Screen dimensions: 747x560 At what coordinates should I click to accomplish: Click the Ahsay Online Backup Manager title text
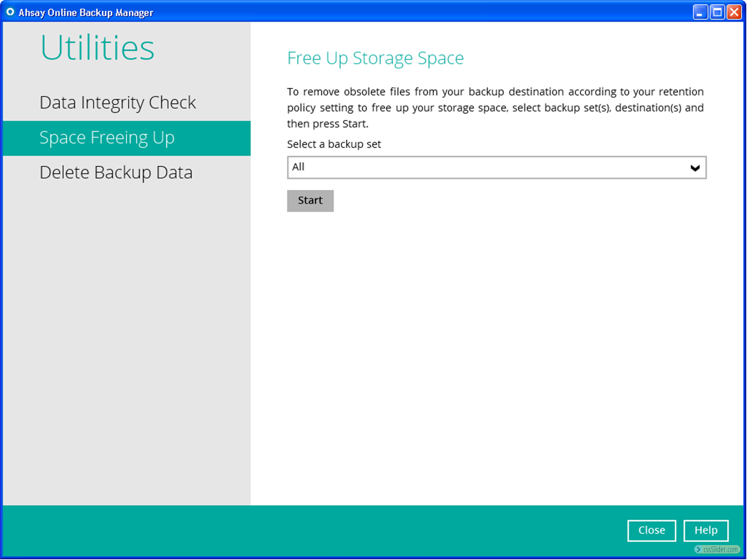[x=86, y=13]
